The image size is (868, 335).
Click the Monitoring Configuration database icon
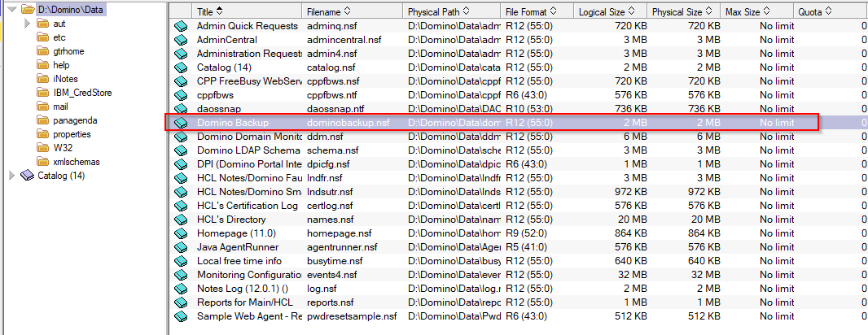181,275
